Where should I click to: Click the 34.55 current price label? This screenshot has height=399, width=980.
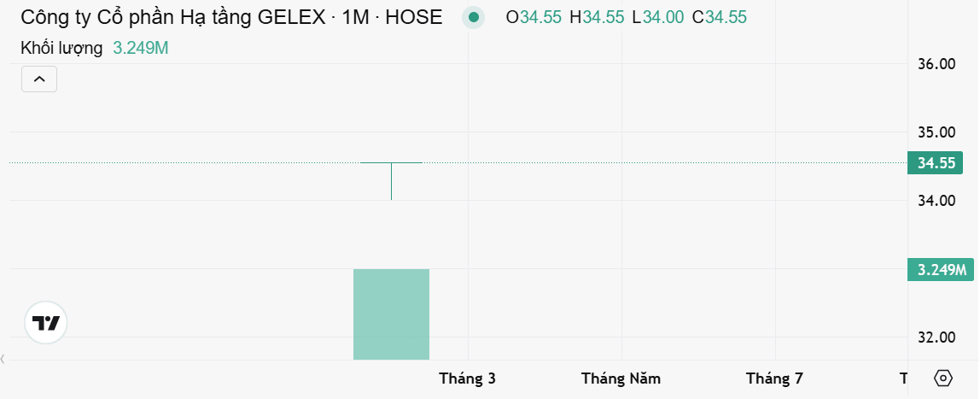[x=936, y=163]
